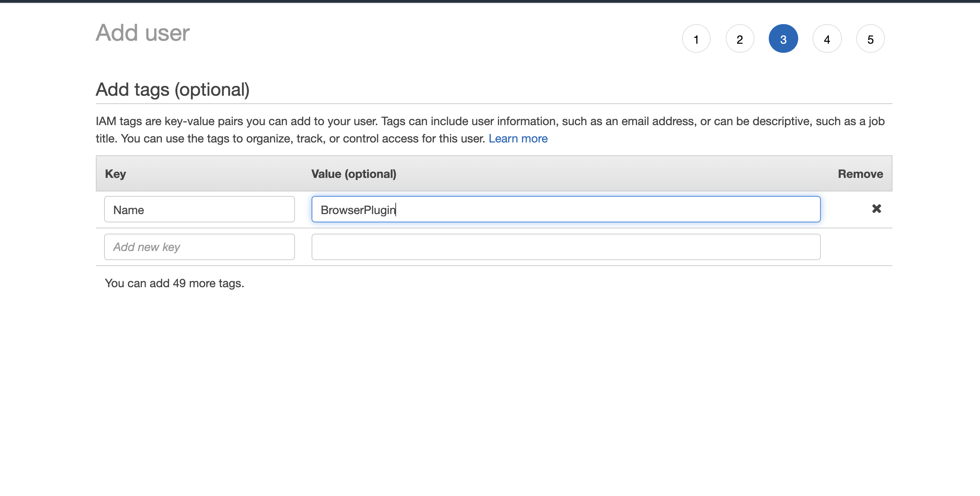Click the Add user page title
Screen dimensions: 980x496
click(142, 33)
